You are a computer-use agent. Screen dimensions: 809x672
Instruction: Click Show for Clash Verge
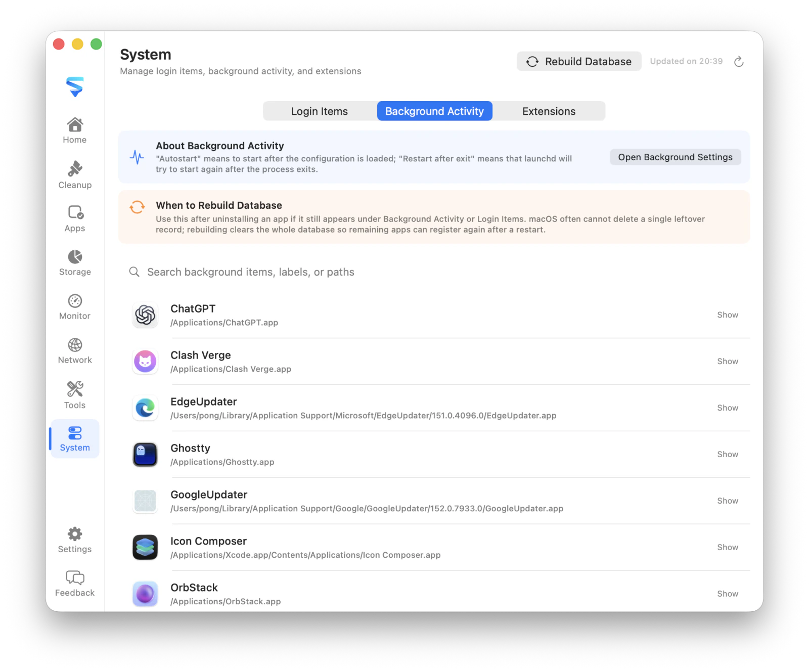tap(728, 362)
